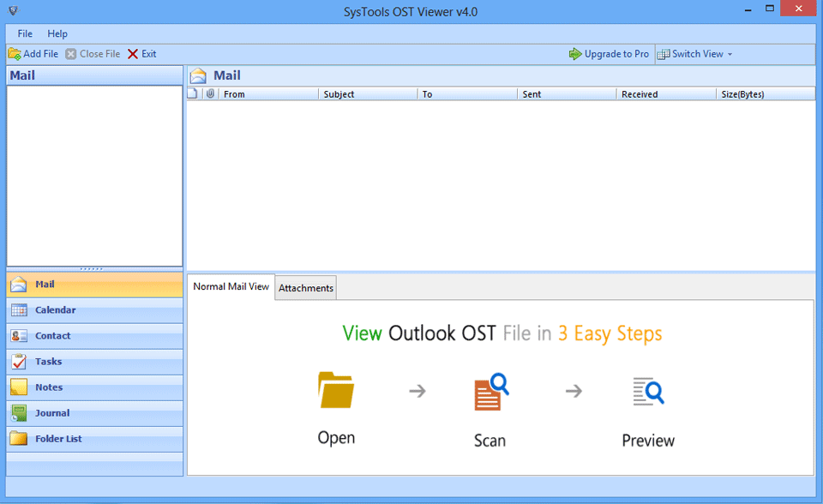Sort by the To column header
Image resolution: width=823 pixels, height=504 pixels.
(x=467, y=94)
